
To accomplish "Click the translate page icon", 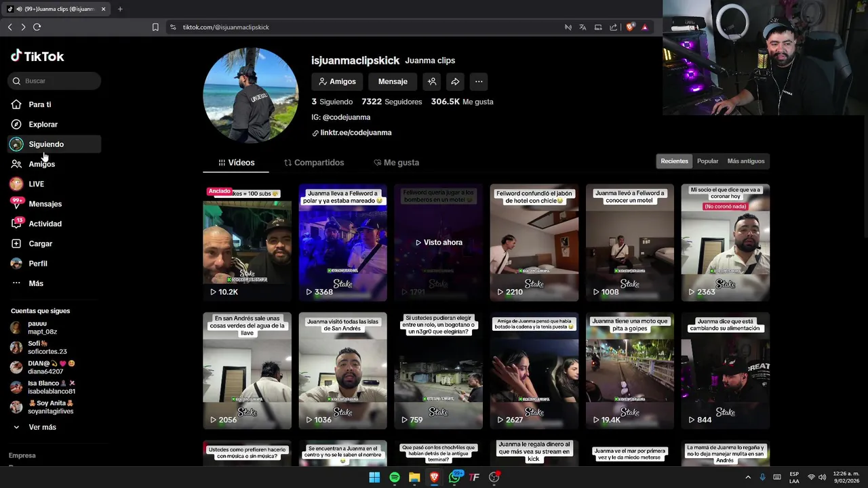I will click(583, 27).
